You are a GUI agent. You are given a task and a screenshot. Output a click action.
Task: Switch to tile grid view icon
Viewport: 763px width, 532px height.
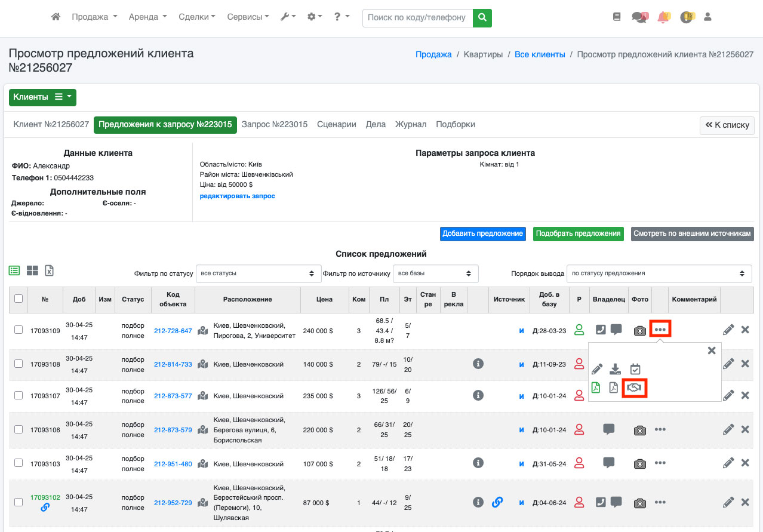32,270
